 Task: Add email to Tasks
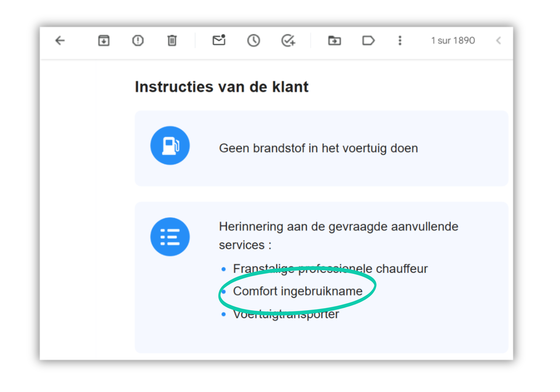tap(288, 41)
